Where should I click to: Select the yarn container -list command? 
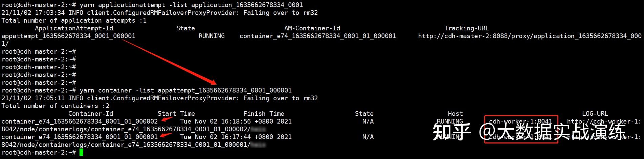[185, 90]
